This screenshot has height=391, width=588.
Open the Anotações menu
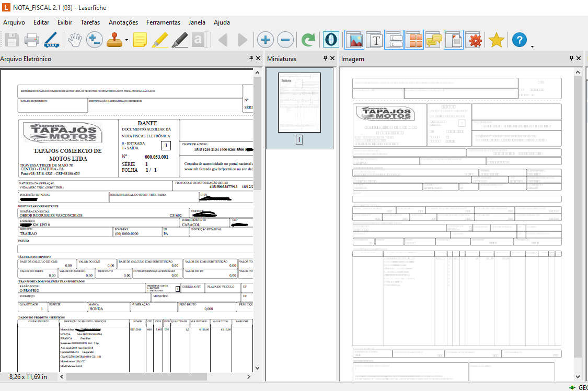pos(123,22)
